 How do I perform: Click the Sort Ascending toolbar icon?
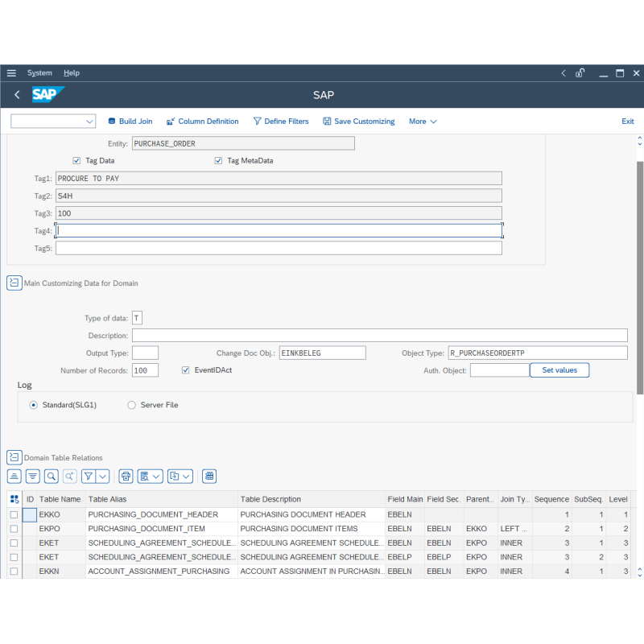coord(14,477)
